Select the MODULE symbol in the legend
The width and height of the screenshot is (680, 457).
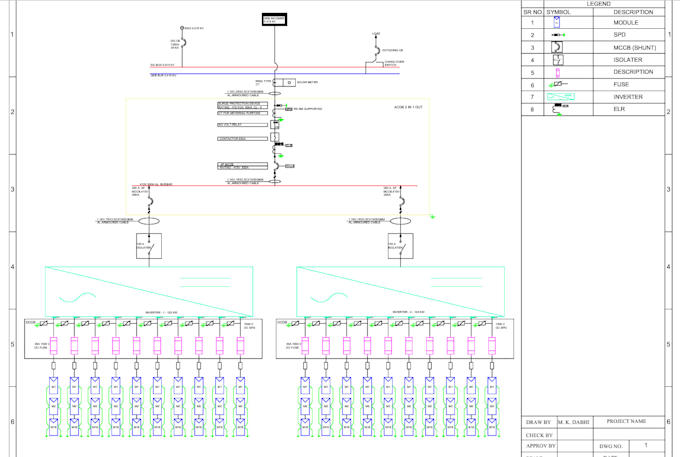[556, 22]
